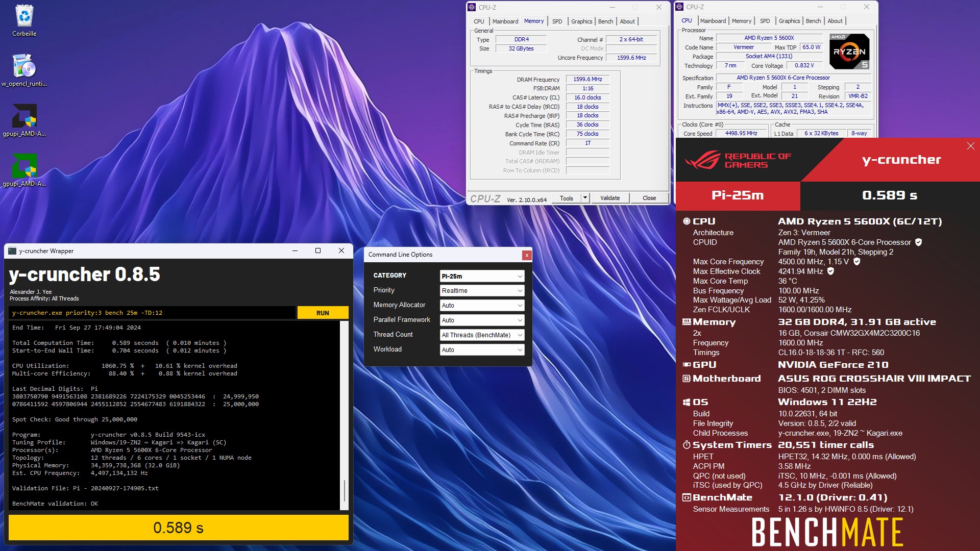Click the BenchMate validation: OK line
This screenshot has height=551, width=980.
55,504
